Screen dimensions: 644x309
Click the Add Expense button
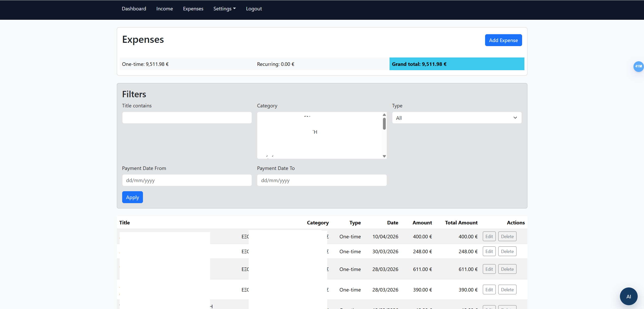(503, 40)
